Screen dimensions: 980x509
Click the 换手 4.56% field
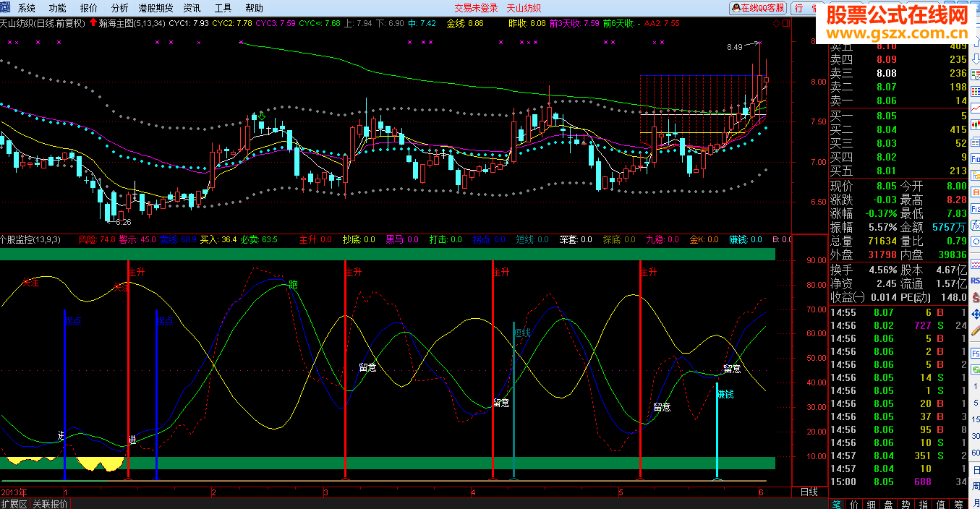pos(864,269)
